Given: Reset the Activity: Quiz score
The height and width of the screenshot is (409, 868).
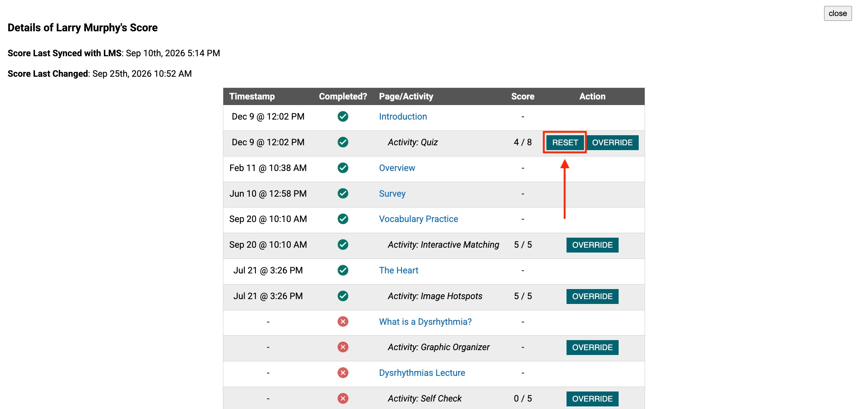Looking at the screenshot, I should [565, 142].
